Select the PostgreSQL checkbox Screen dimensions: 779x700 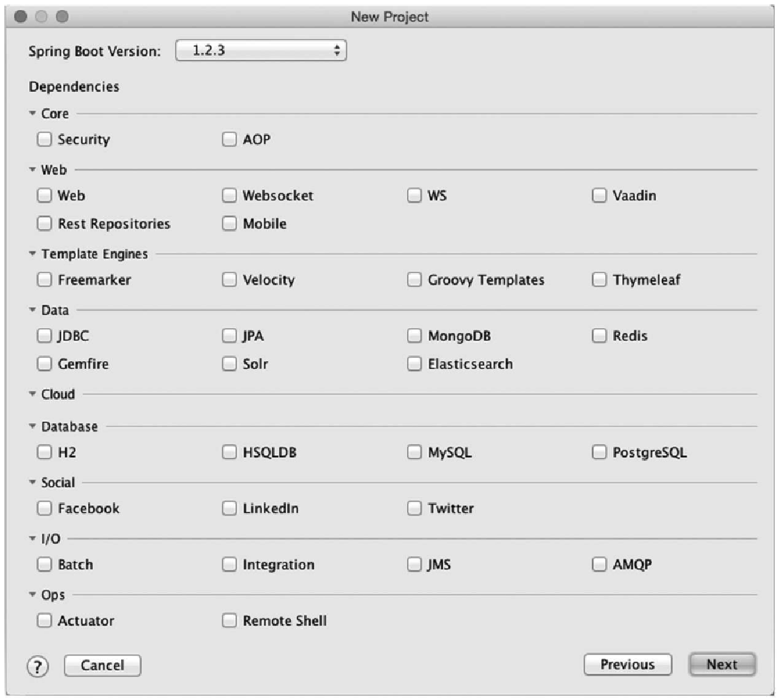599,452
